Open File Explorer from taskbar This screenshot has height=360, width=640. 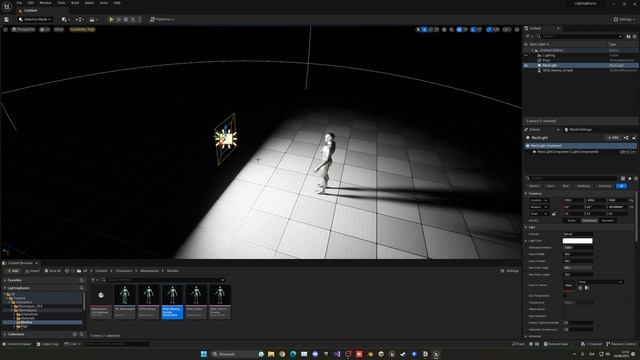271,354
